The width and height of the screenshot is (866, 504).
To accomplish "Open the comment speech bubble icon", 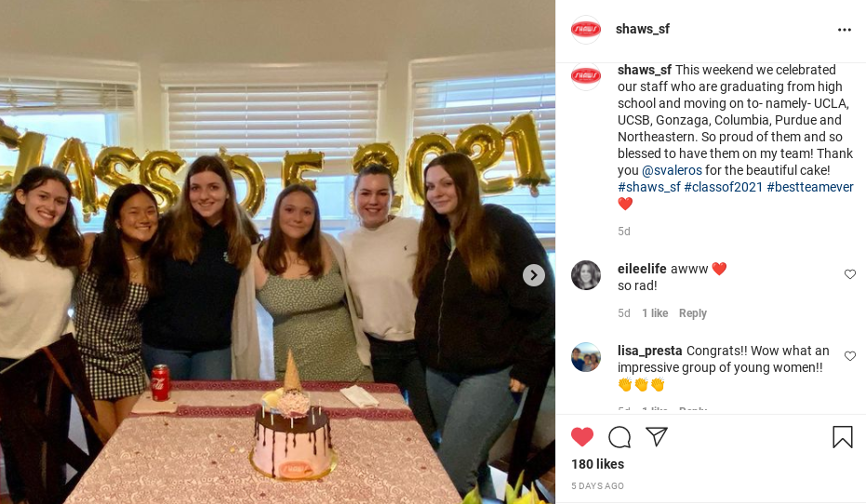I will [620, 437].
